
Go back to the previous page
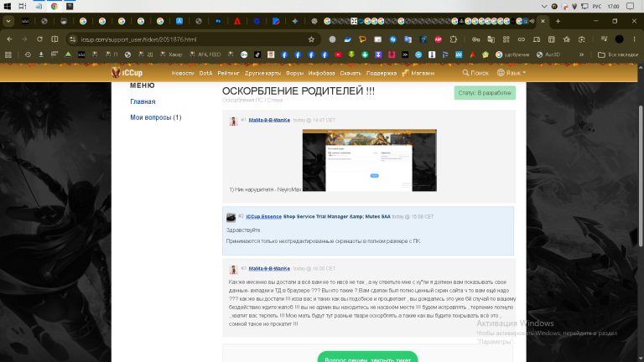tap(9, 39)
